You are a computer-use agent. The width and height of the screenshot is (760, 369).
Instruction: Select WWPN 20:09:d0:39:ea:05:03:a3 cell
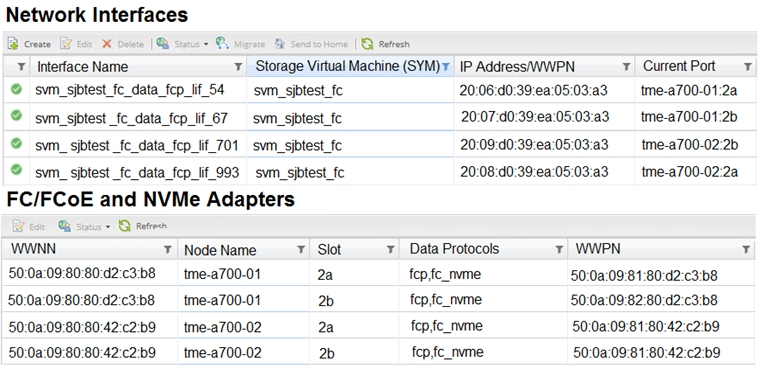point(534,144)
